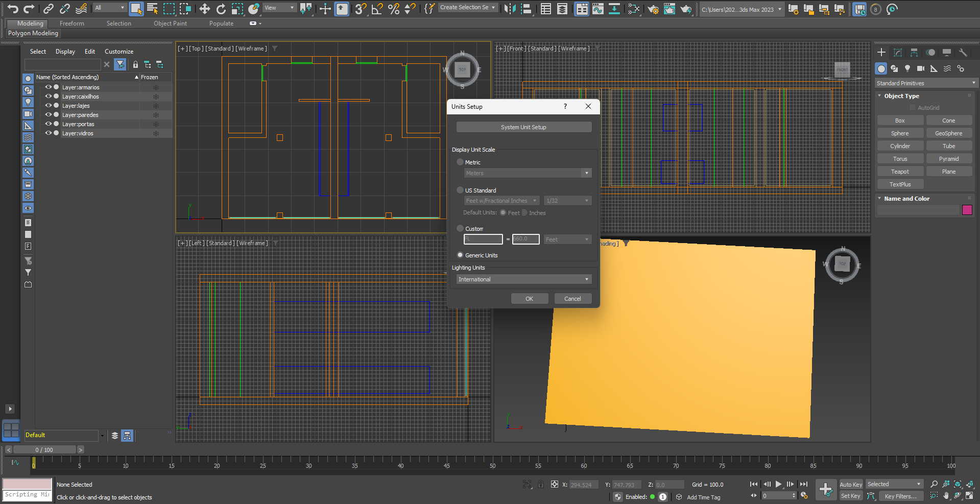Viewport: 980px width, 504px height.
Task: Confirm the dialog with OK
Action: pyautogui.click(x=529, y=299)
